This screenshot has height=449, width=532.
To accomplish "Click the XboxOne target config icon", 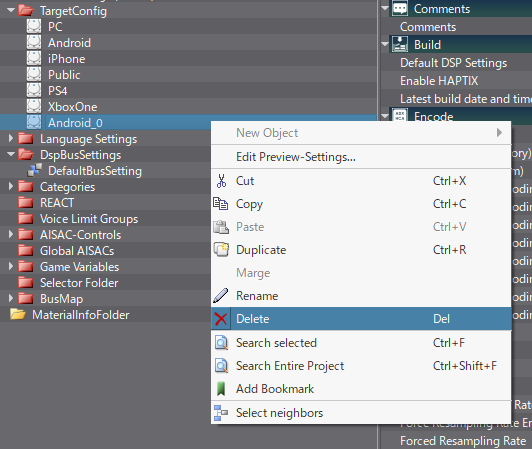I will (x=34, y=106).
